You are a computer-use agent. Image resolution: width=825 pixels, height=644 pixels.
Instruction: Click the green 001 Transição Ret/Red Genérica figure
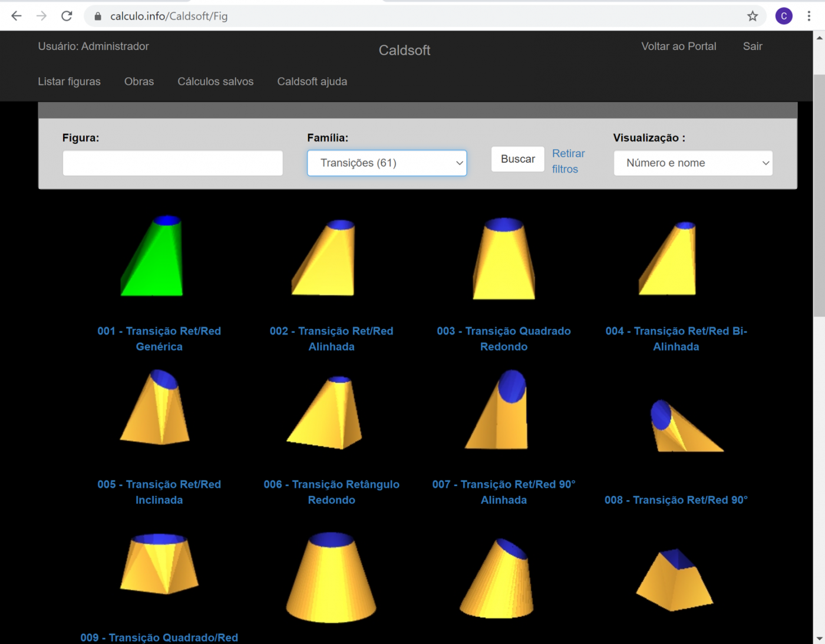(x=154, y=256)
